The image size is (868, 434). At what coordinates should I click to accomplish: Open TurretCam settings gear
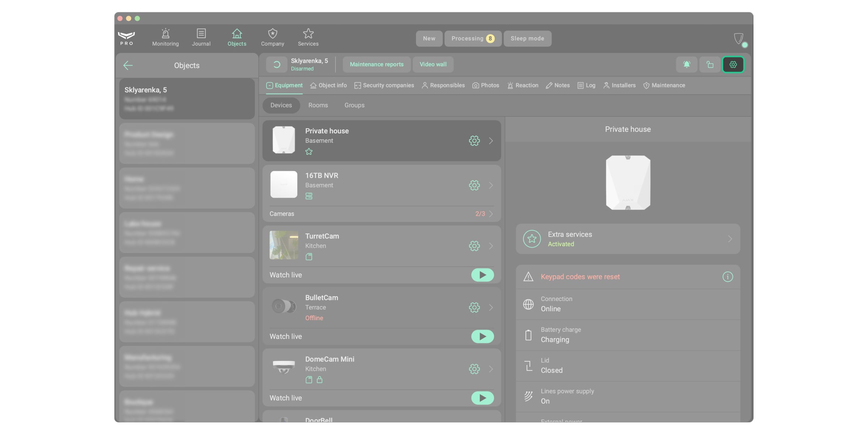click(474, 246)
